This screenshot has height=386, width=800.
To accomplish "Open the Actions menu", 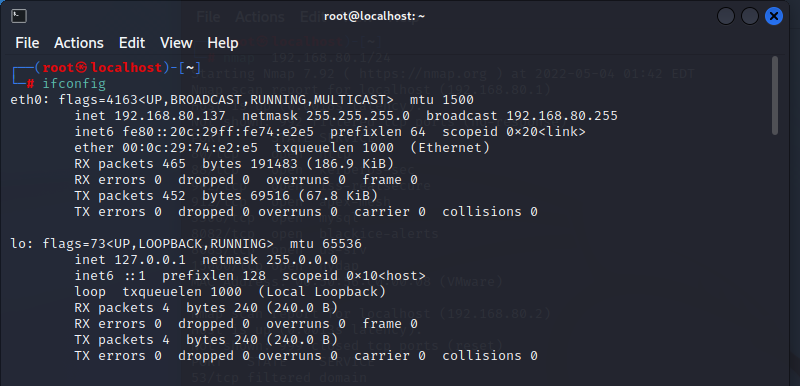I will pyautogui.click(x=79, y=43).
